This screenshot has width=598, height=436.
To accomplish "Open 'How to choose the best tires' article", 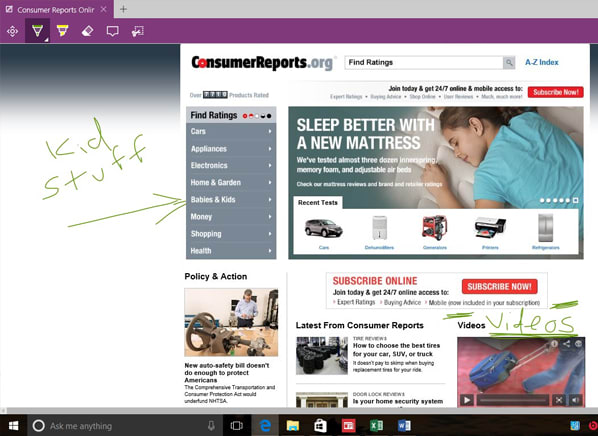I will tap(396, 350).
